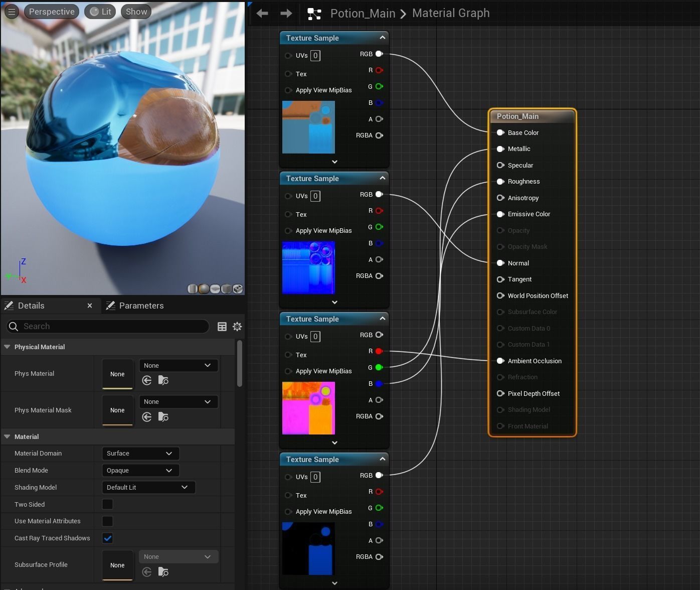The width and height of the screenshot is (700, 590).
Task: Enable the Two Sided checkbox
Action: coord(107,504)
